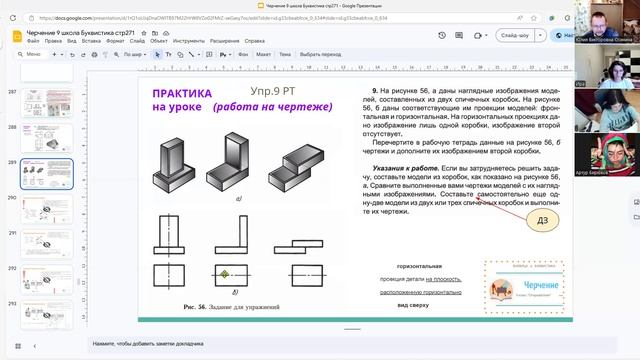Select the line tool icon

[x=191, y=54]
